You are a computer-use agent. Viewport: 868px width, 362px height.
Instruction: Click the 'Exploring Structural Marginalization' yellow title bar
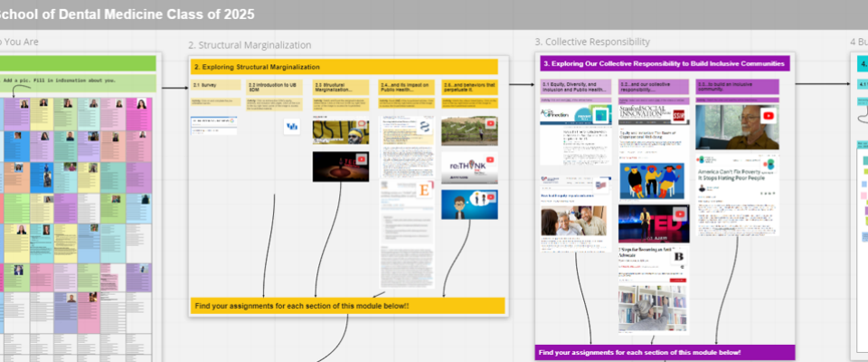coord(344,67)
